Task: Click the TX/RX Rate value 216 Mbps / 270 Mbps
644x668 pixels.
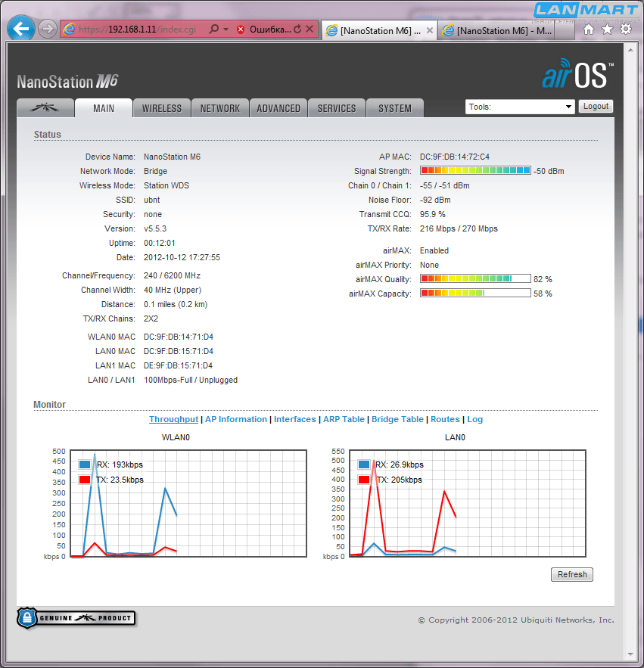Action: coord(459,228)
